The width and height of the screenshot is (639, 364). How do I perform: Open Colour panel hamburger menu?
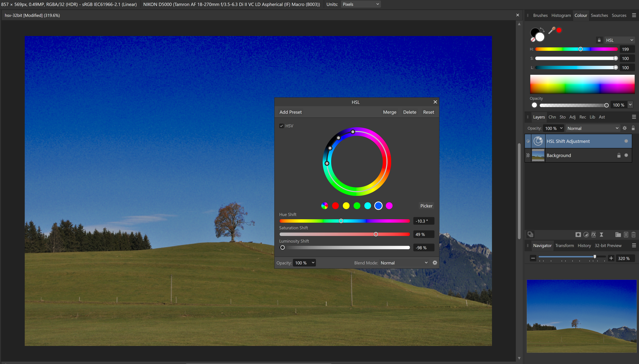634,15
